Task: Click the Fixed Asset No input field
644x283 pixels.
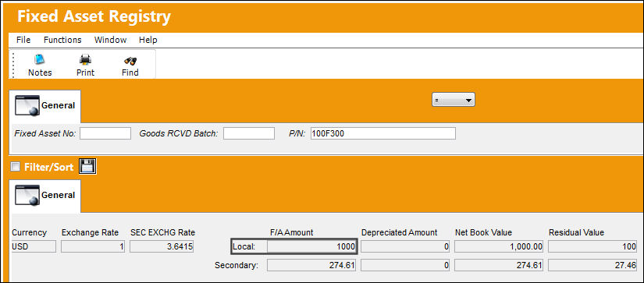Action: point(105,133)
